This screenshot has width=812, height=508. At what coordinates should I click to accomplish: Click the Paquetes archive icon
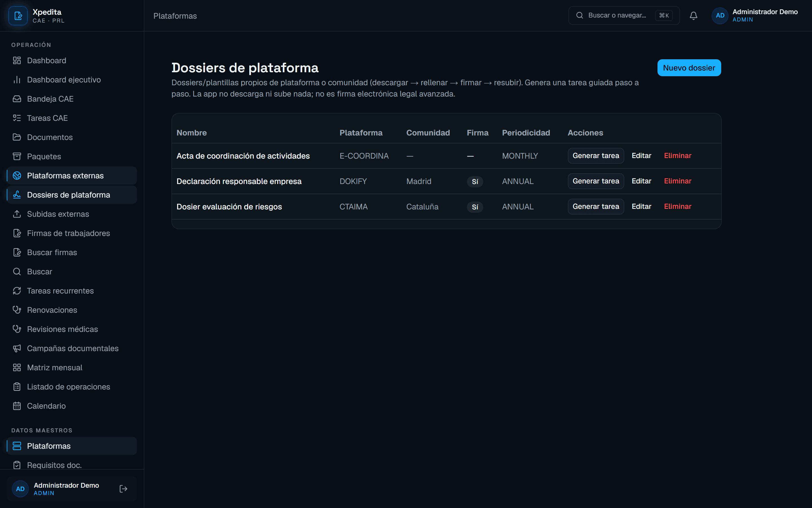17,156
